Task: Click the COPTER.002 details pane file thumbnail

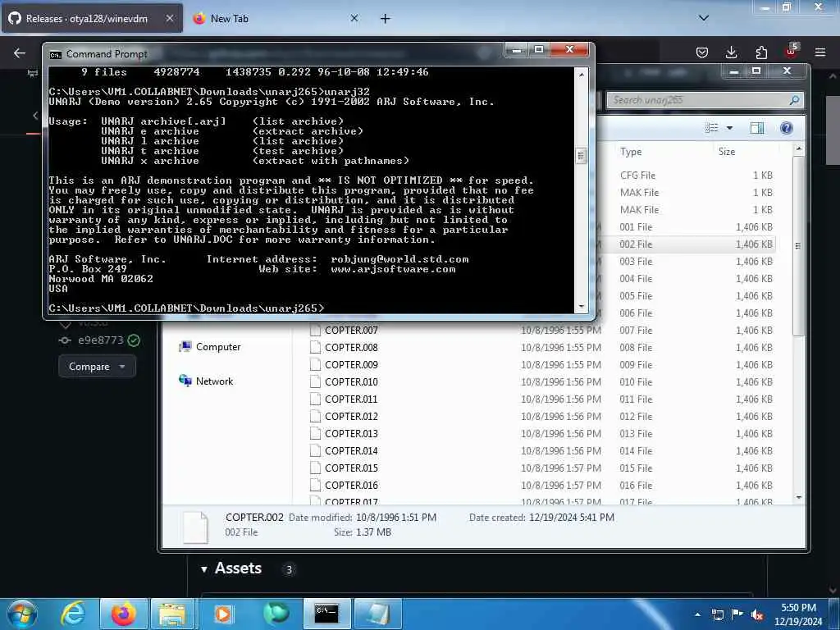Action: pos(195,527)
